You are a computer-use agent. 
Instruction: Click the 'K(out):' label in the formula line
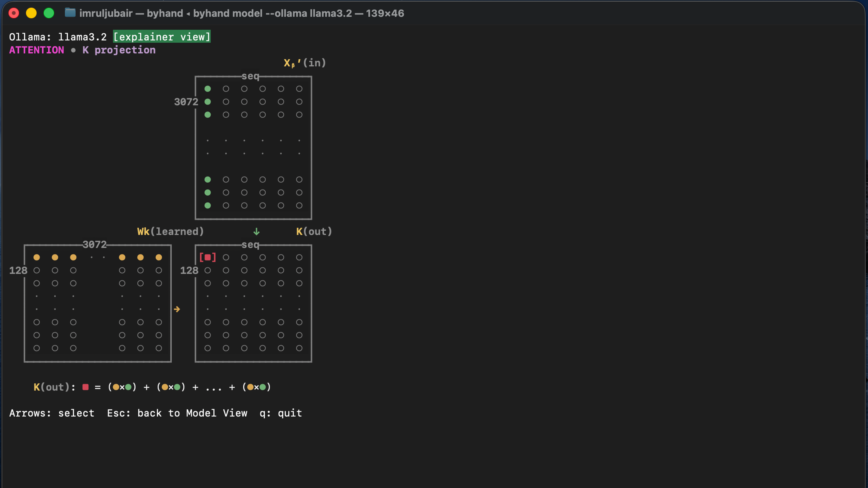tap(55, 387)
